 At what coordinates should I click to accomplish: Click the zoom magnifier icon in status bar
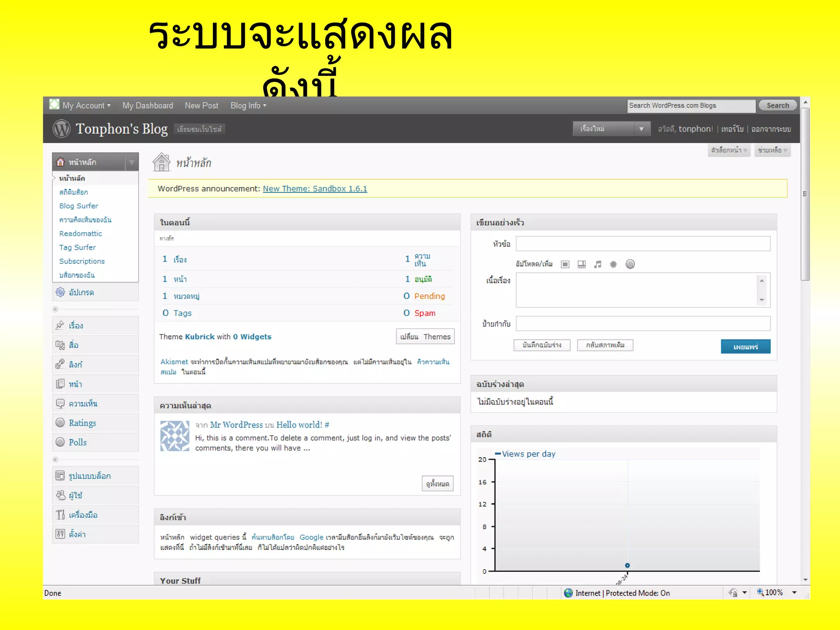[x=760, y=592]
